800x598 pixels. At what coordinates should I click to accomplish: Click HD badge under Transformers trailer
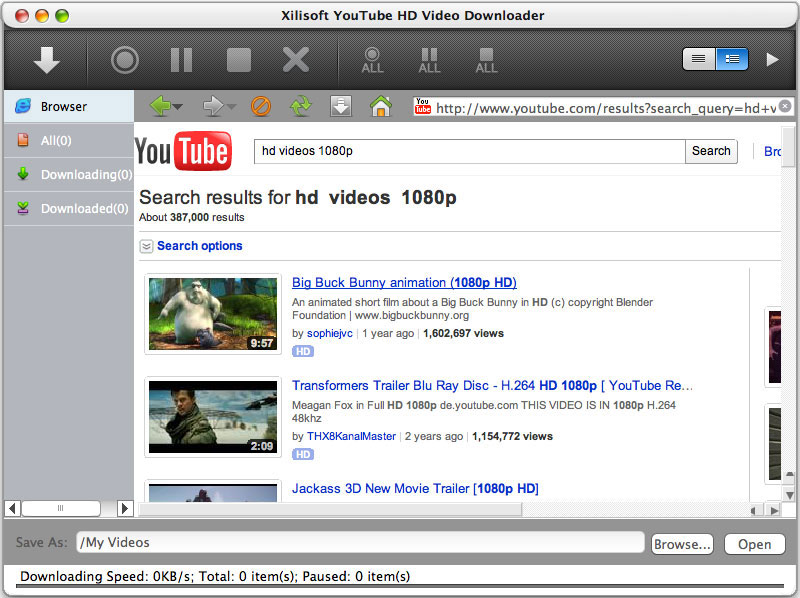(x=303, y=454)
